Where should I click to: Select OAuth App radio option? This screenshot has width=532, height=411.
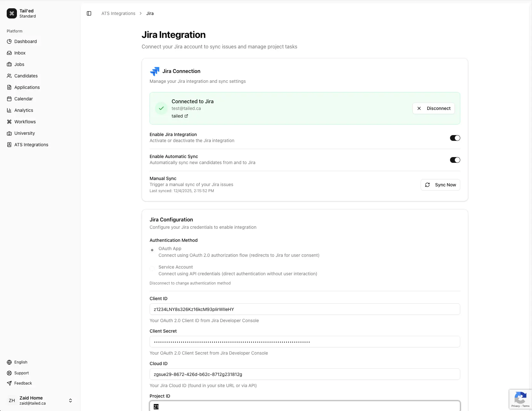point(152,250)
